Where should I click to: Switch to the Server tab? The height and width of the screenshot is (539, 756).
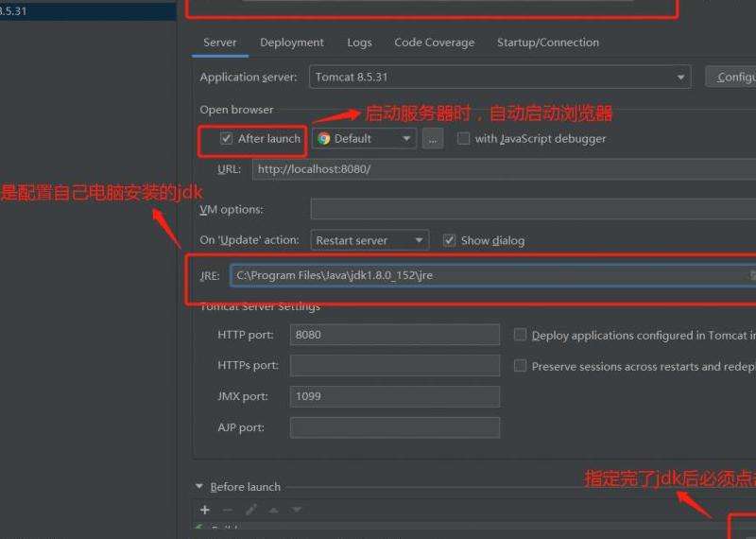pos(220,43)
